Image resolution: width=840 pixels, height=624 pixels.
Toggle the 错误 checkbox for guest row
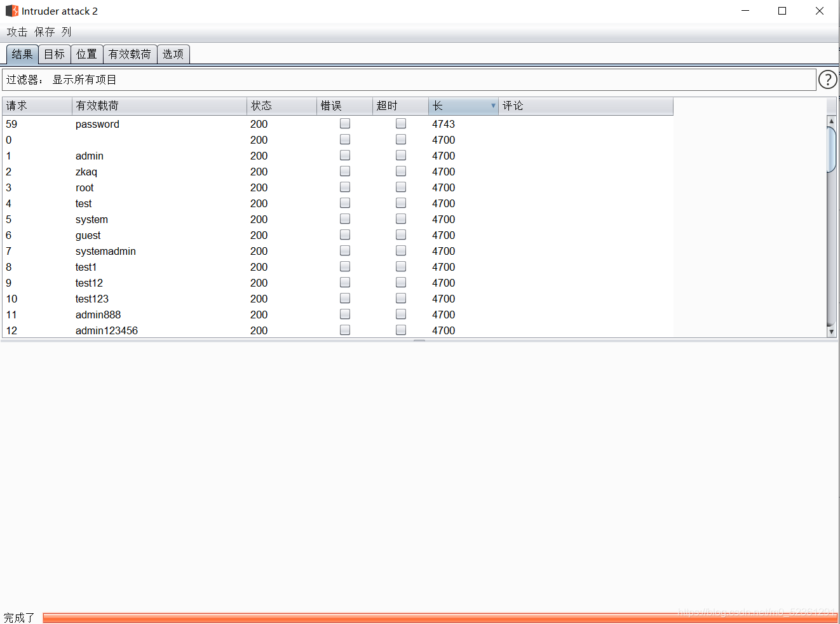tap(345, 234)
